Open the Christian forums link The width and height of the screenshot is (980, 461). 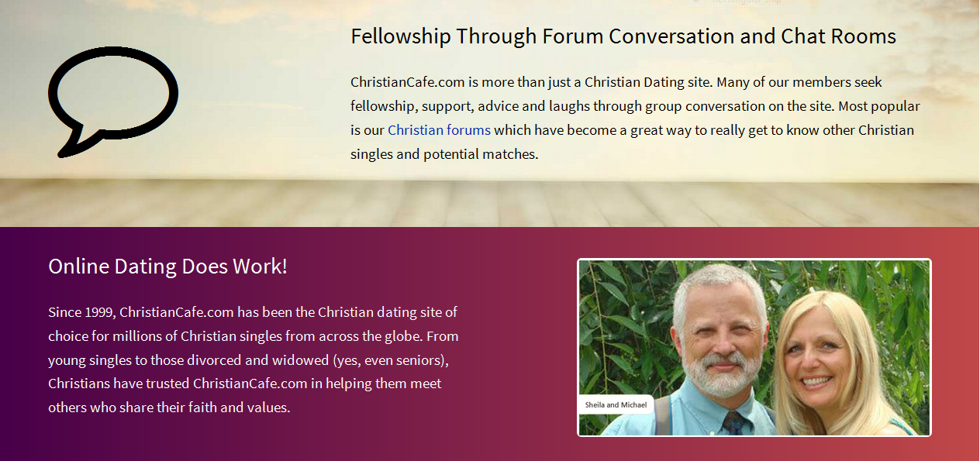(x=439, y=130)
